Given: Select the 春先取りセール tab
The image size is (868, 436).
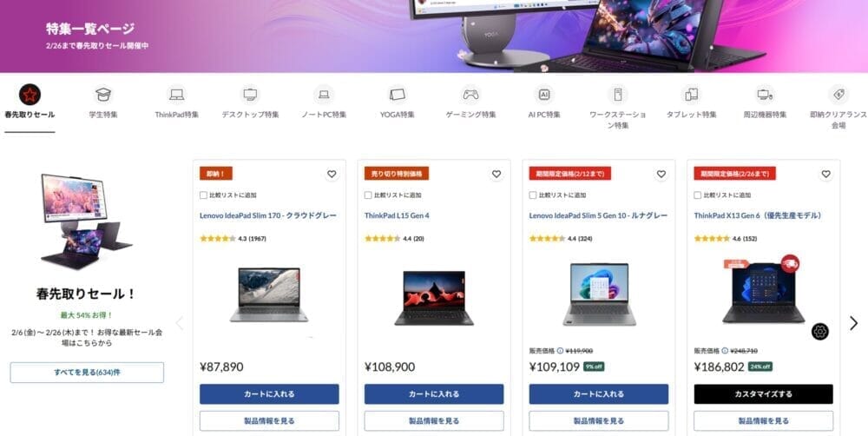Looking at the screenshot, I should (x=30, y=103).
